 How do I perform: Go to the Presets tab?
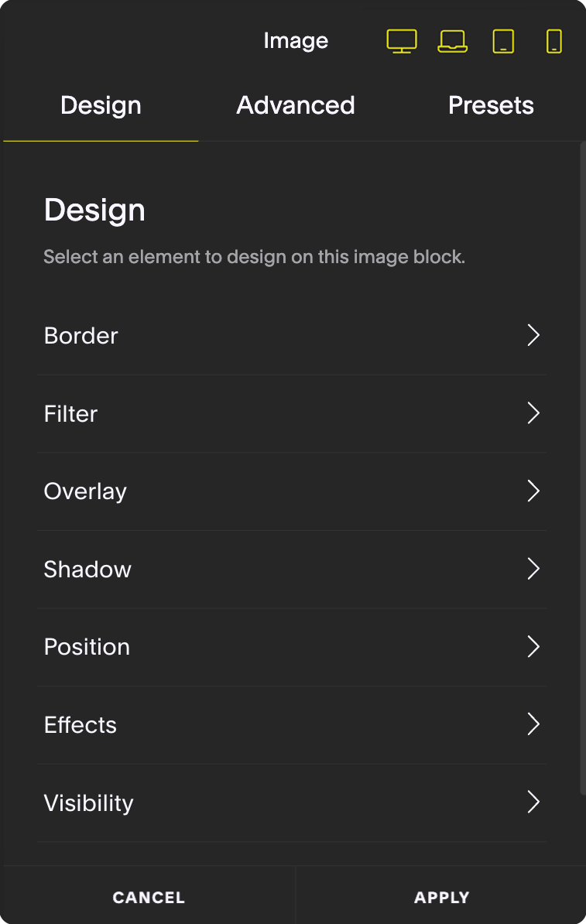[x=491, y=105]
